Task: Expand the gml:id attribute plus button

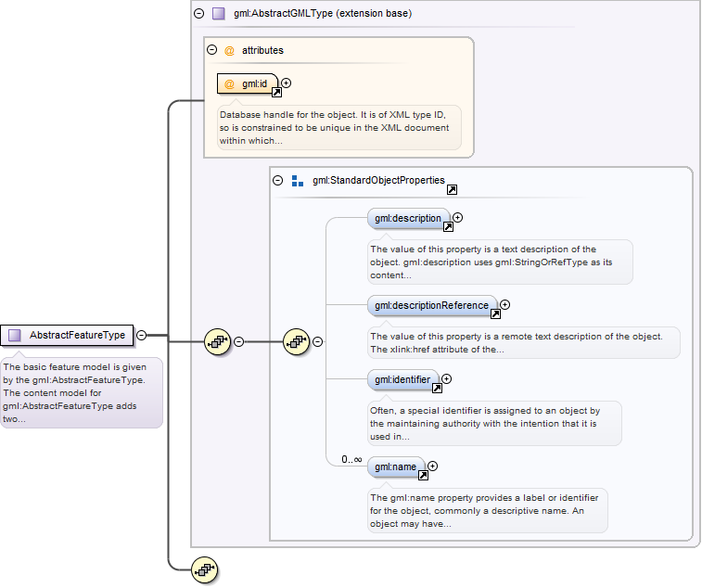Action: click(x=286, y=83)
